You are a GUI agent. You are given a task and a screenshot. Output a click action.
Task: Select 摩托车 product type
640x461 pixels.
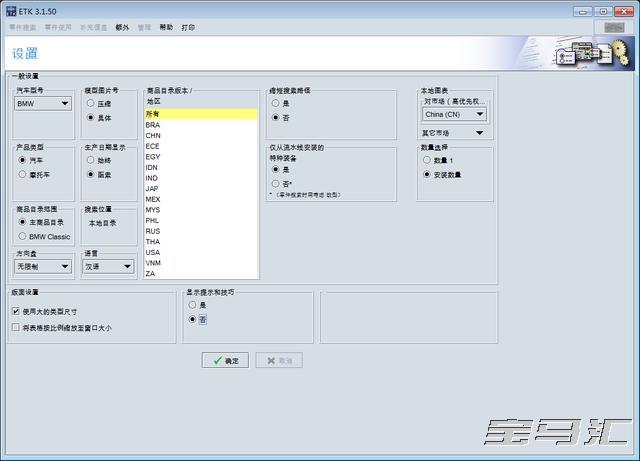[22, 174]
